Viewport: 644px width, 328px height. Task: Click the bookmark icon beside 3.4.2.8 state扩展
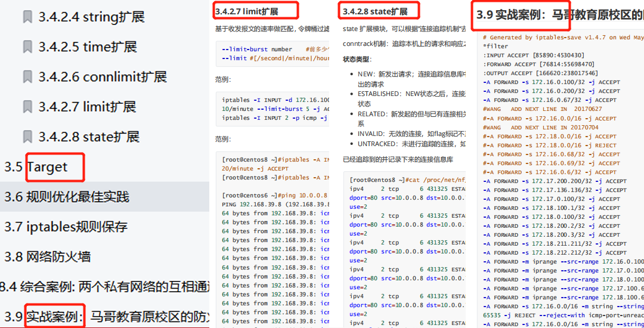tap(27, 137)
